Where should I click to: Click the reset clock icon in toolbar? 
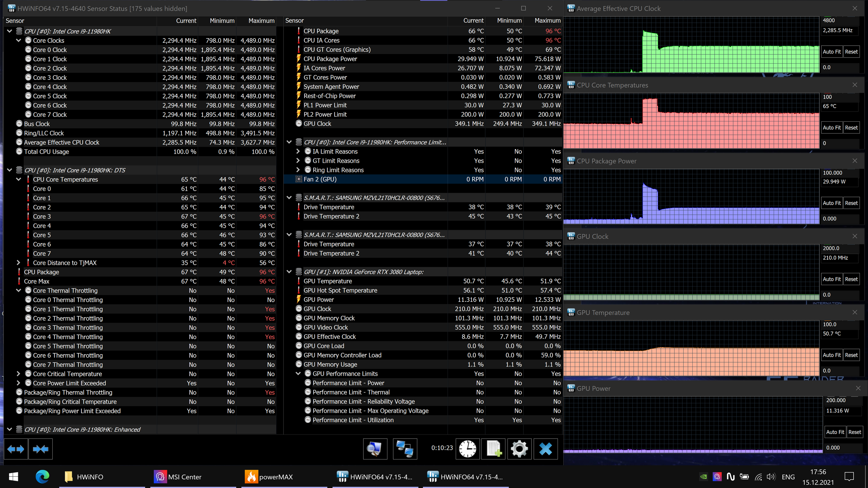click(467, 449)
